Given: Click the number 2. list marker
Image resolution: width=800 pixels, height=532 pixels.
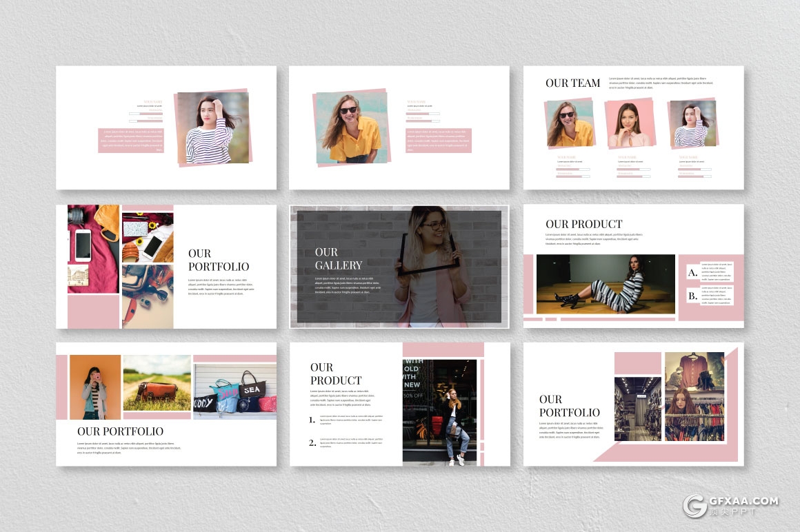Looking at the screenshot, I should (x=312, y=442).
